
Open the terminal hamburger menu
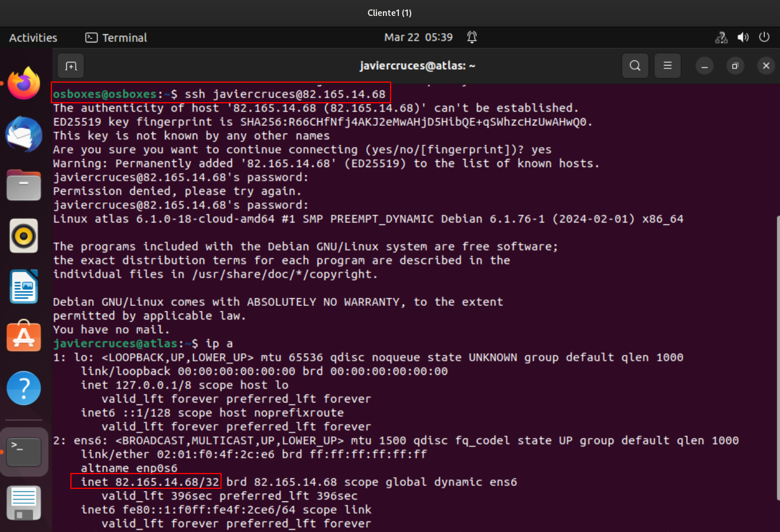[668, 66]
